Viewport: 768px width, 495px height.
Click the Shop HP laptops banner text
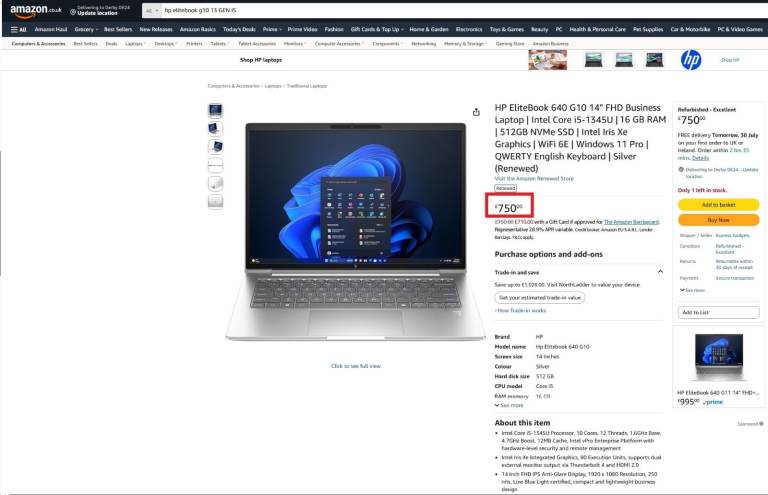coord(261,60)
